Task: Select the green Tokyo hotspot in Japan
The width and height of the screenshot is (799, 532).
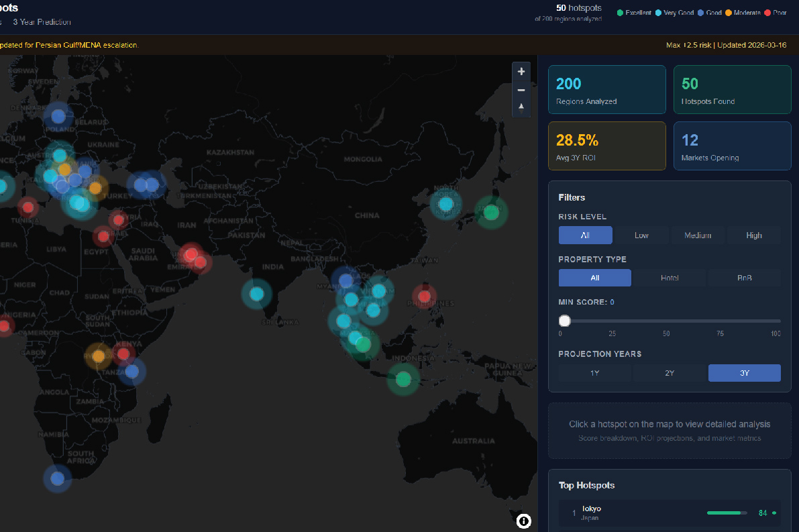Action: [491, 213]
